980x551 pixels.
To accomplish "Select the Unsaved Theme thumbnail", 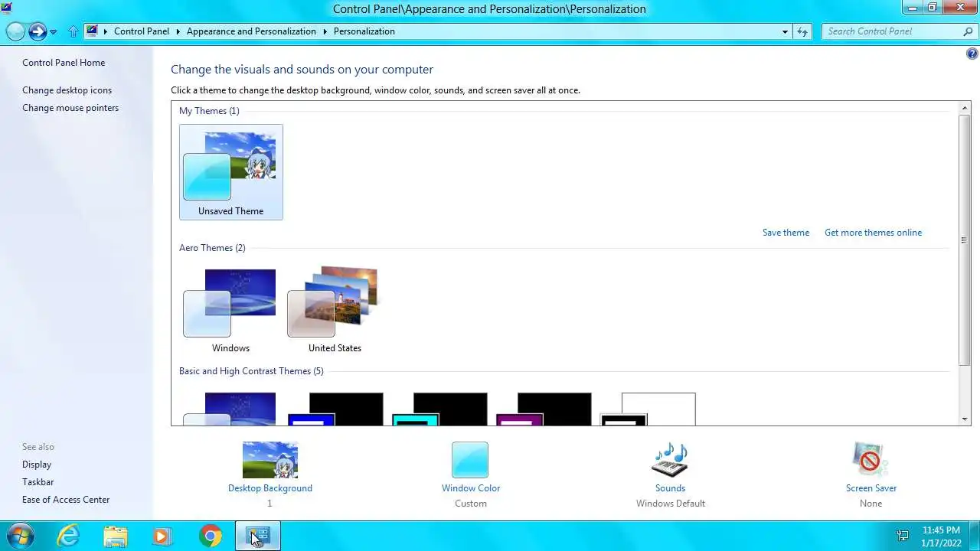I will (x=231, y=172).
